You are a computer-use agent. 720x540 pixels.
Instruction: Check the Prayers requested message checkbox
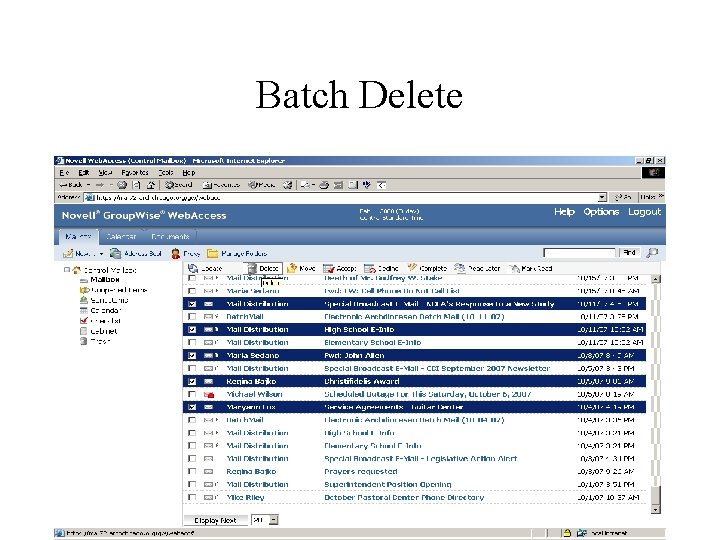[x=192, y=472]
